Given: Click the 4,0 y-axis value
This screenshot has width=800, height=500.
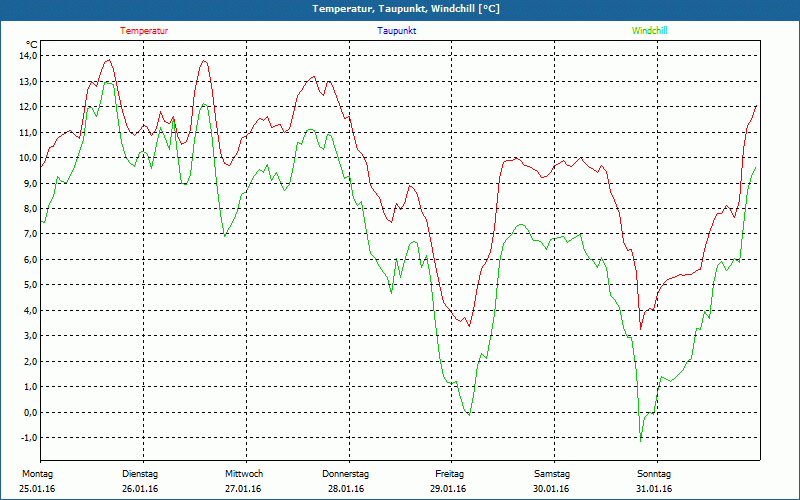Looking at the screenshot, I should (30, 310).
